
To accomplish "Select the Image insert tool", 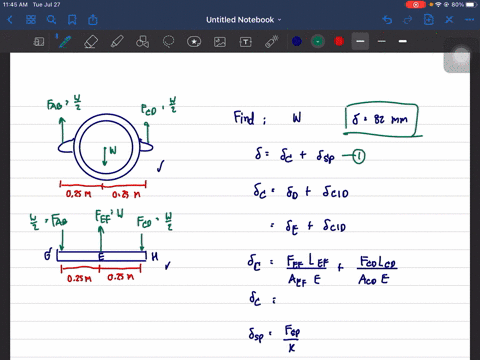I will click(220, 42).
